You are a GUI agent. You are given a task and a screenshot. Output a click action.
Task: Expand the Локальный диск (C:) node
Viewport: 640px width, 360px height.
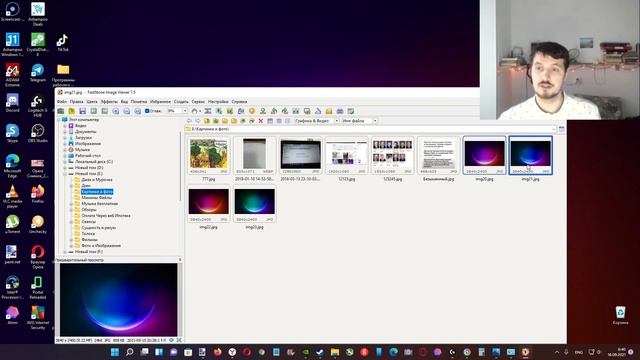(65, 162)
